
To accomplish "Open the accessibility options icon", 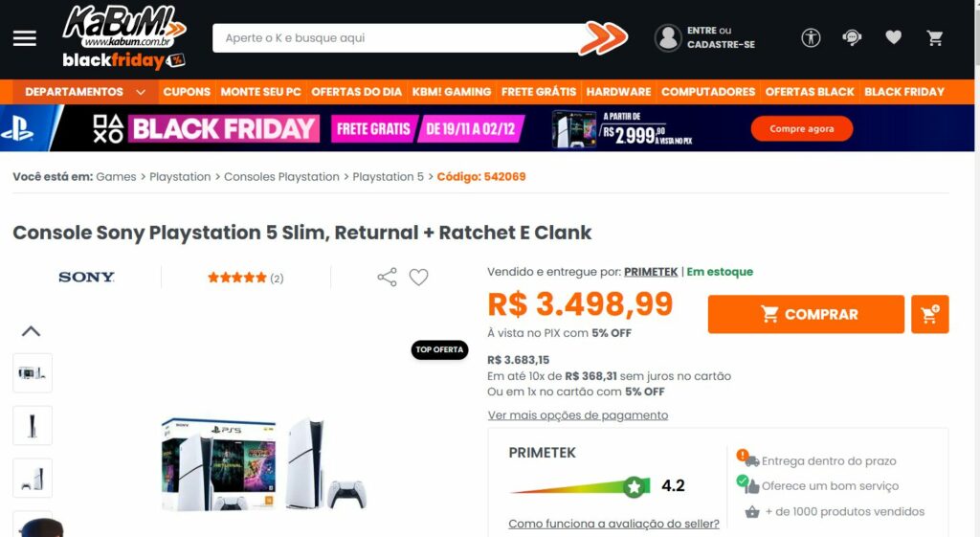I will (x=811, y=38).
